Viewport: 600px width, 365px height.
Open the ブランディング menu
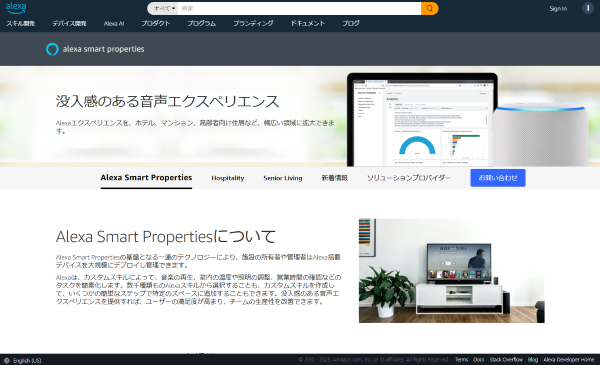pos(253,23)
